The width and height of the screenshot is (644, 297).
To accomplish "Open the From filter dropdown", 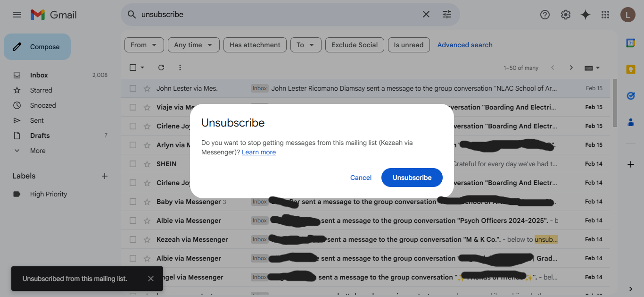I will tap(144, 45).
